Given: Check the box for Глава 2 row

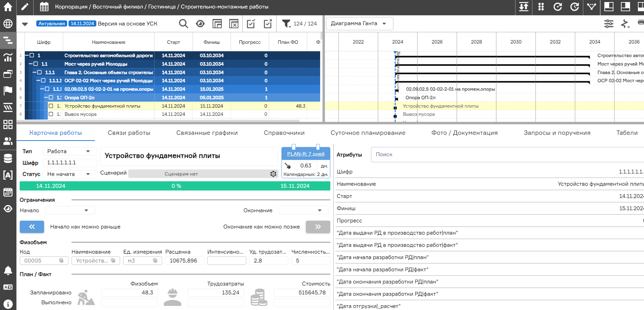Looking at the screenshot, I should tap(39, 72).
